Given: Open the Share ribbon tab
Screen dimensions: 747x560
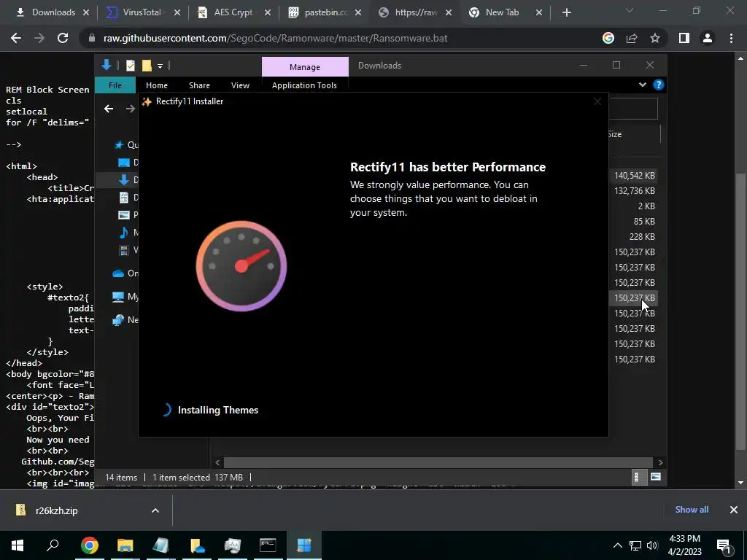Looking at the screenshot, I should (199, 85).
